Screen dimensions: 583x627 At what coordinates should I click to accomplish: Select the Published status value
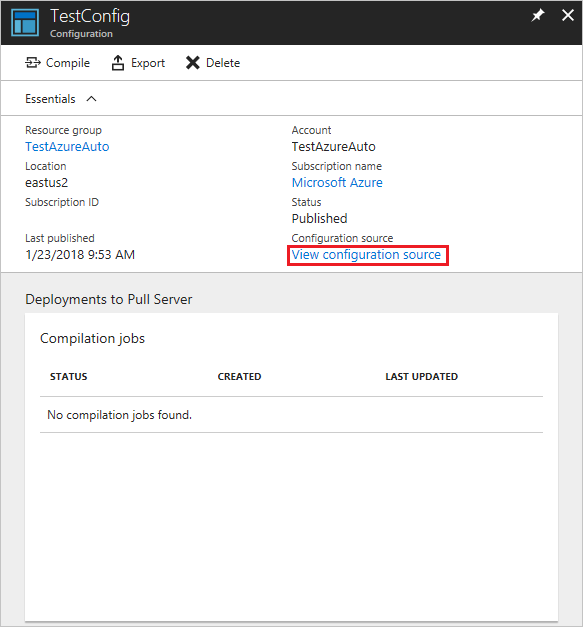point(319,219)
